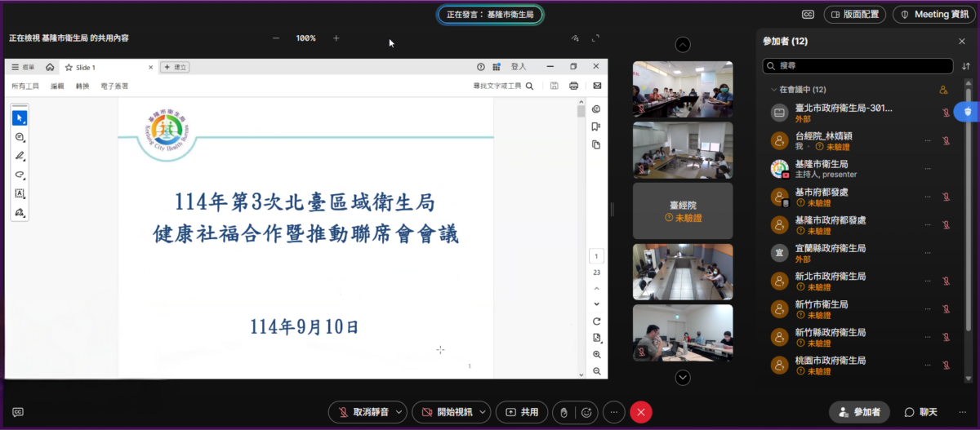The width and height of the screenshot is (980, 430).
Task: Open the video options dropdown arrow
Action: point(482,412)
